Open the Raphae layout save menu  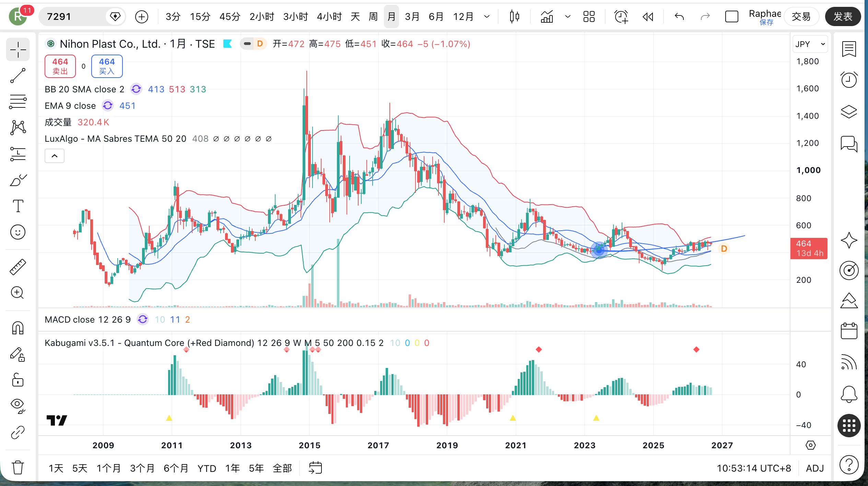click(x=765, y=17)
